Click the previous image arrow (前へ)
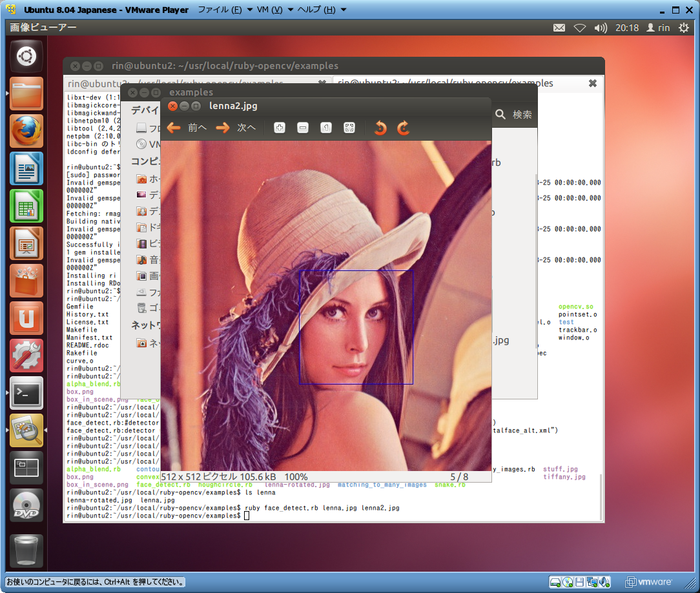This screenshot has height=593, width=700. pos(187,128)
